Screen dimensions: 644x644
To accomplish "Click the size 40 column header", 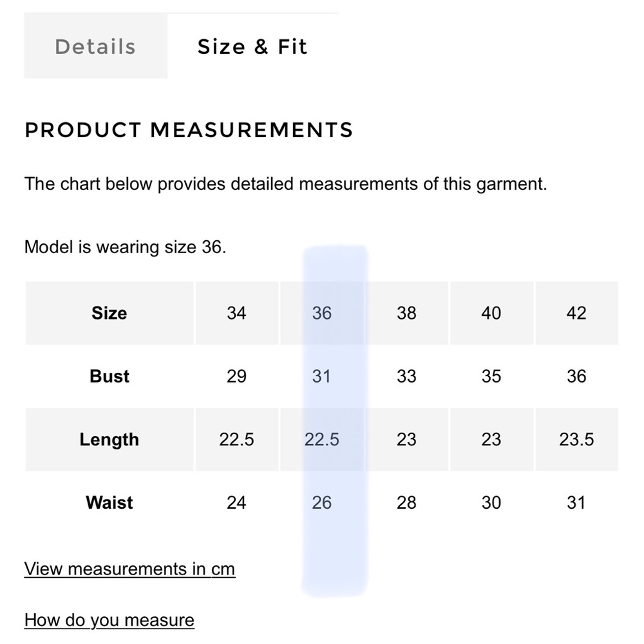I will tap(491, 313).
